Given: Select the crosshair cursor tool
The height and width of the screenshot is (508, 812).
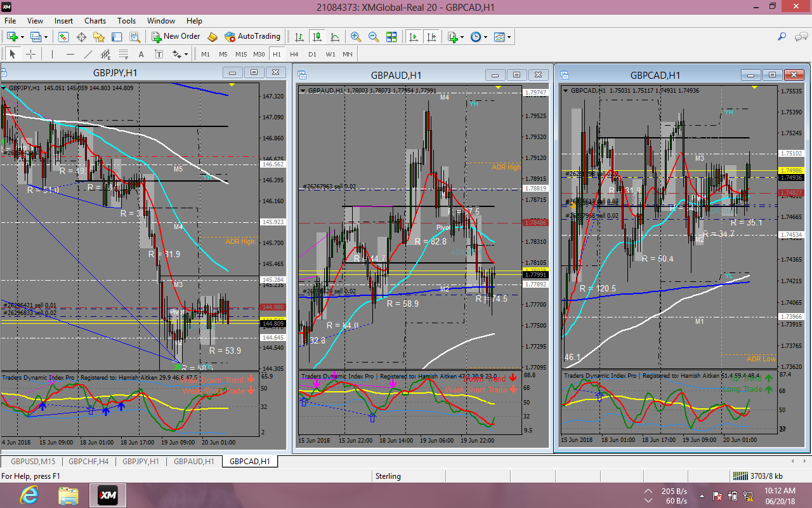Looking at the screenshot, I should point(30,54).
